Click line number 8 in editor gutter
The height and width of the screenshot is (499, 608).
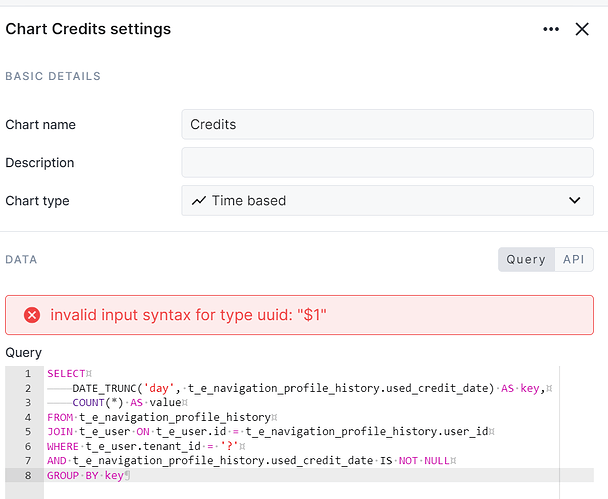pyautogui.click(x=28, y=475)
